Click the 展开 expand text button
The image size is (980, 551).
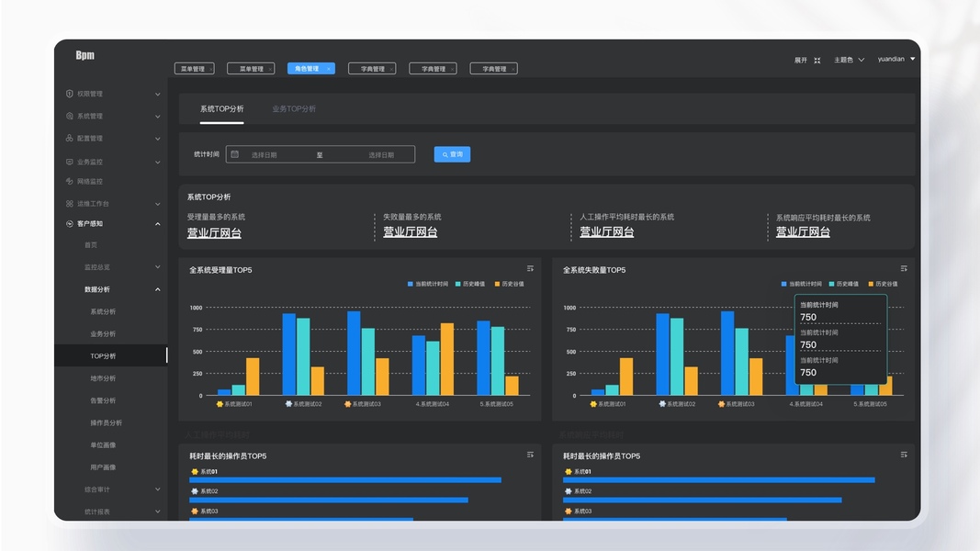click(x=801, y=61)
